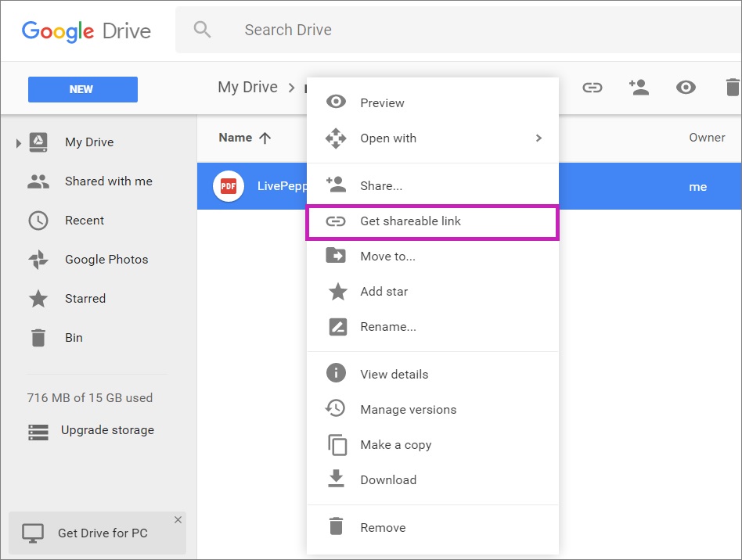Click the Google Drive logo

point(87,31)
